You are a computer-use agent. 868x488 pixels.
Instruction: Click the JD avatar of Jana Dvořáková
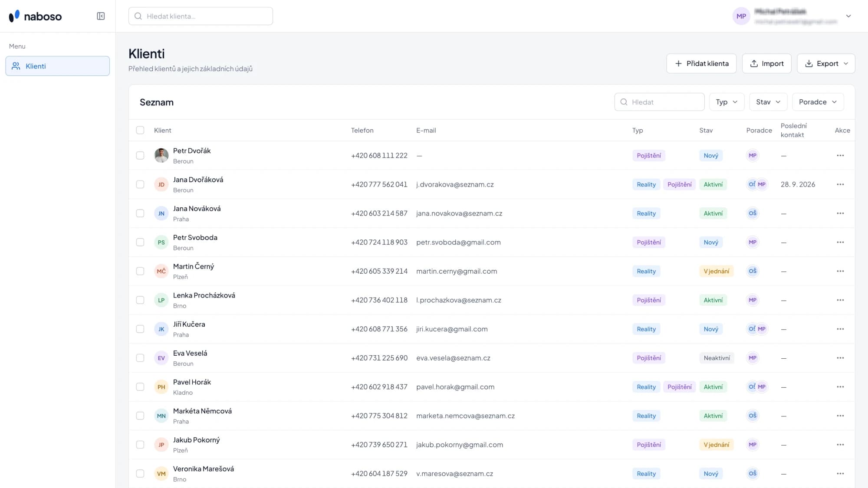pos(161,184)
